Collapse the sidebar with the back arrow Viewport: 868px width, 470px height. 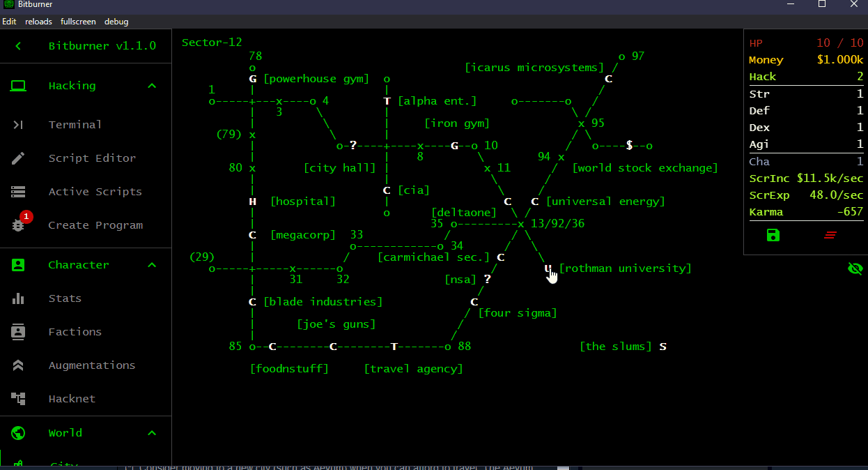coord(17,45)
